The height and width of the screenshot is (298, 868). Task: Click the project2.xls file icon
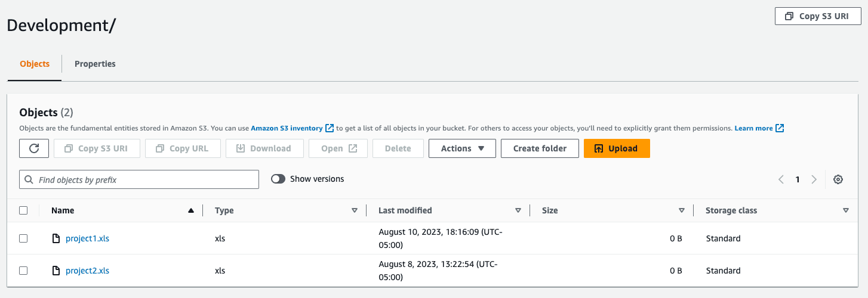(x=56, y=271)
